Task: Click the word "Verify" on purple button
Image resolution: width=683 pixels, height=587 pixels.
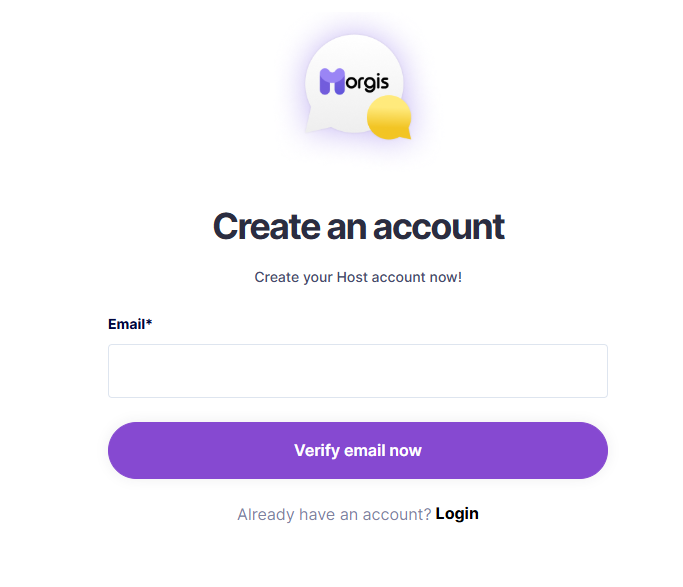Action: (317, 451)
